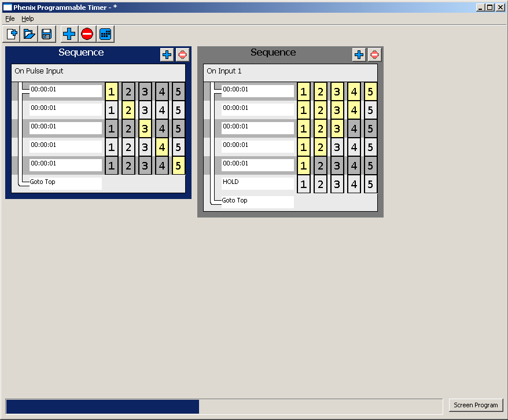Toggle output 5 in HOLD row of On Input 1
This screenshot has height=420, width=508.
coord(370,184)
